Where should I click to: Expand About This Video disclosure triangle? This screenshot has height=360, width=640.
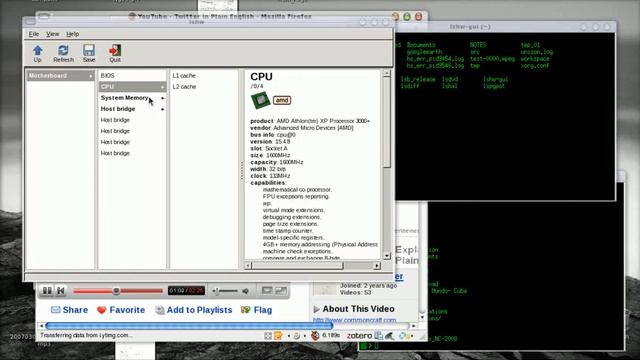[x=316, y=309]
